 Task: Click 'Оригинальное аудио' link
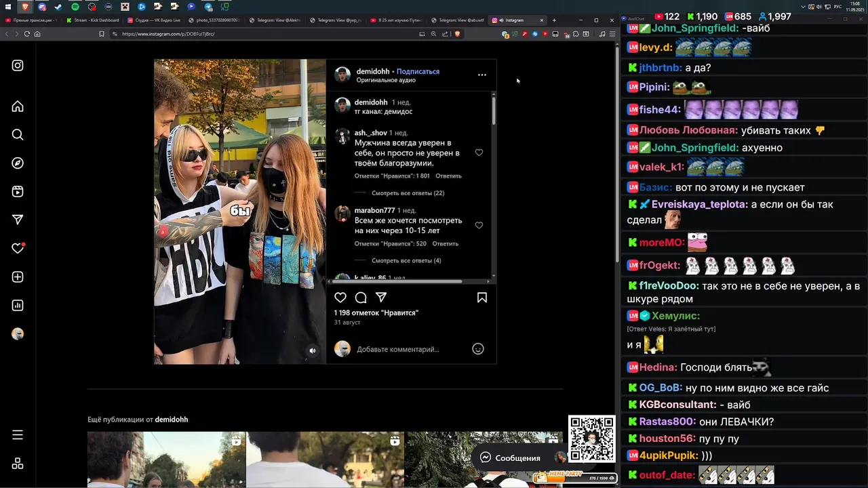click(x=386, y=80)
